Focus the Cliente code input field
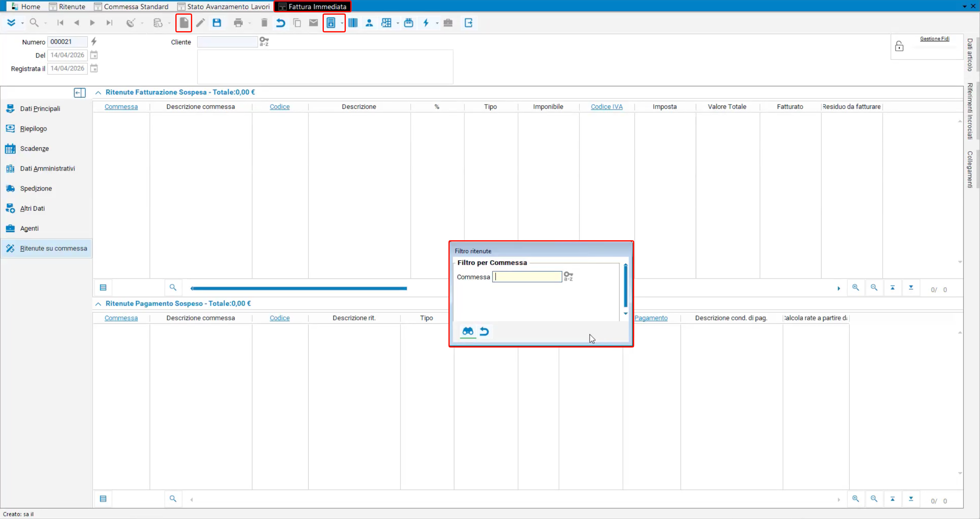 pos(227,42)
